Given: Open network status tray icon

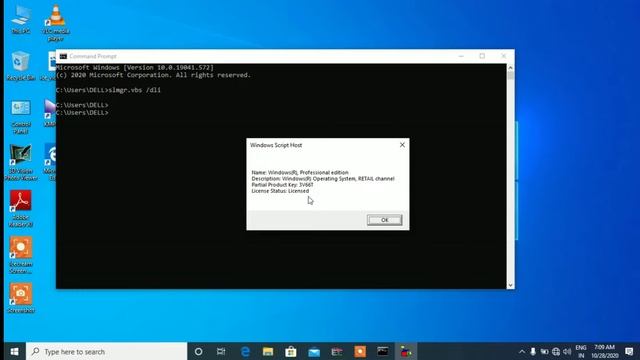Looking at the screenshot, I should pos(556,351).
